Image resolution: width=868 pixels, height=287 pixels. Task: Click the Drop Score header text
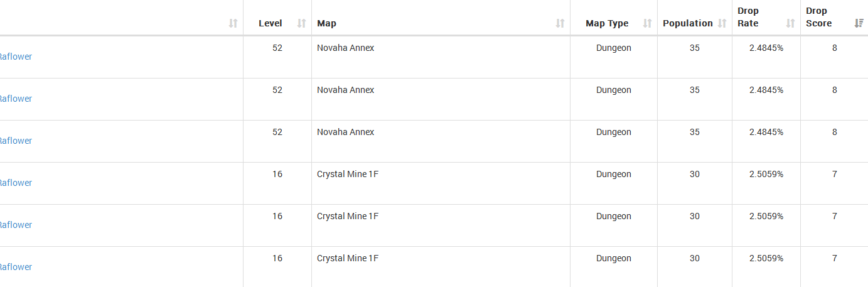coord(818,17)
